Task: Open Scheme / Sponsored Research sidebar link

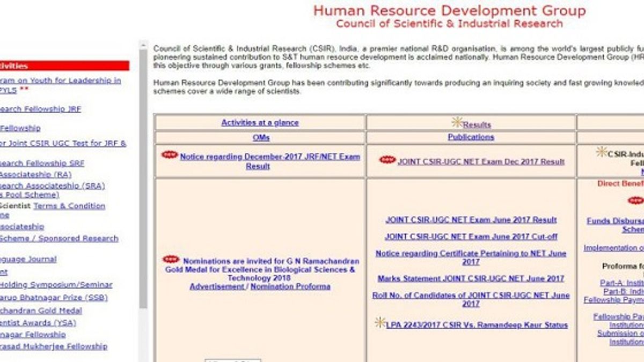Action: point(59,239)
